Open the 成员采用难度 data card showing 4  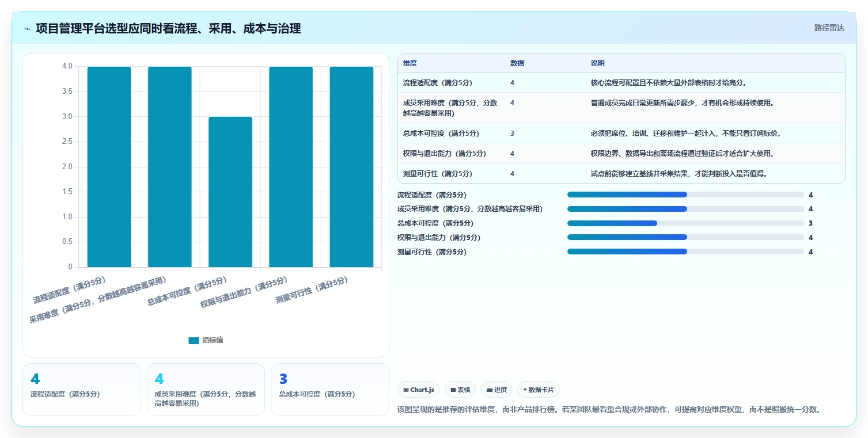[206, 389]
